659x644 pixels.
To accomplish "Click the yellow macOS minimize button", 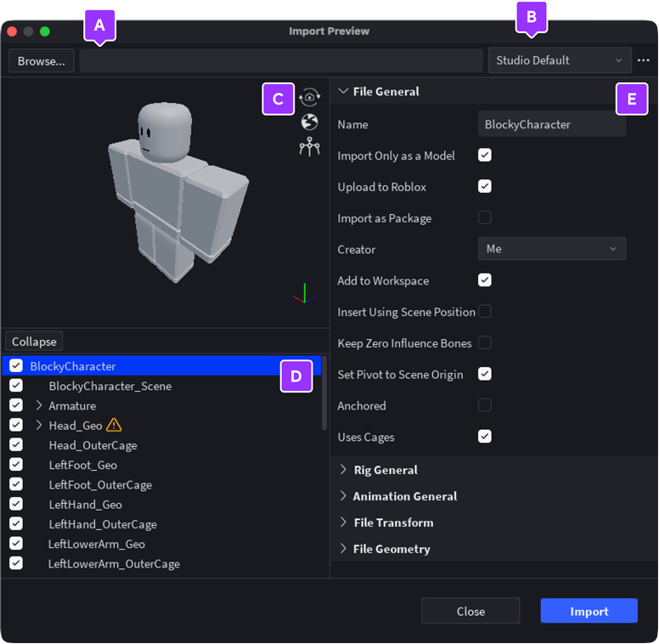I will coord(28,31).
